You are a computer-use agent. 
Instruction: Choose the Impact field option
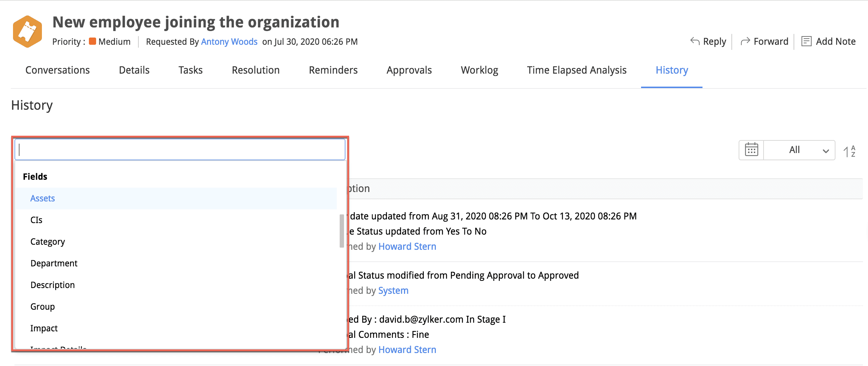pos(44,328)
